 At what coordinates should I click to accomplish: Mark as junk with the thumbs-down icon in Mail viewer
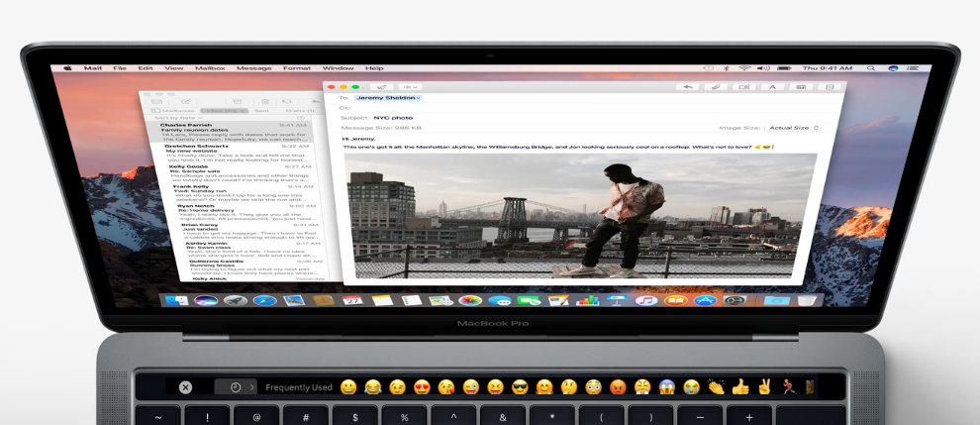tap(287, 101)
